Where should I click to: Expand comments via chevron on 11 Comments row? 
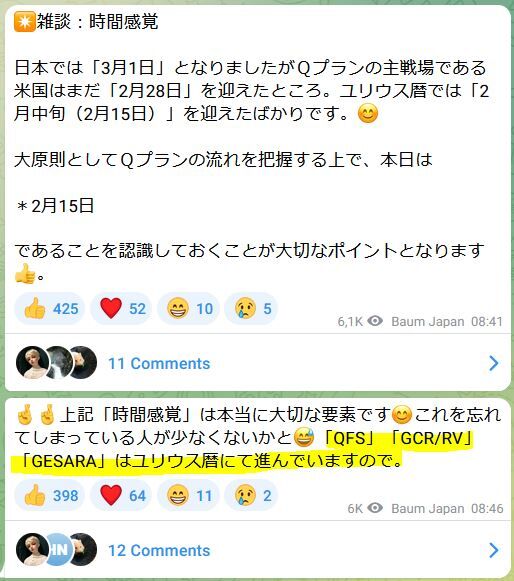(x=494, y=363)
